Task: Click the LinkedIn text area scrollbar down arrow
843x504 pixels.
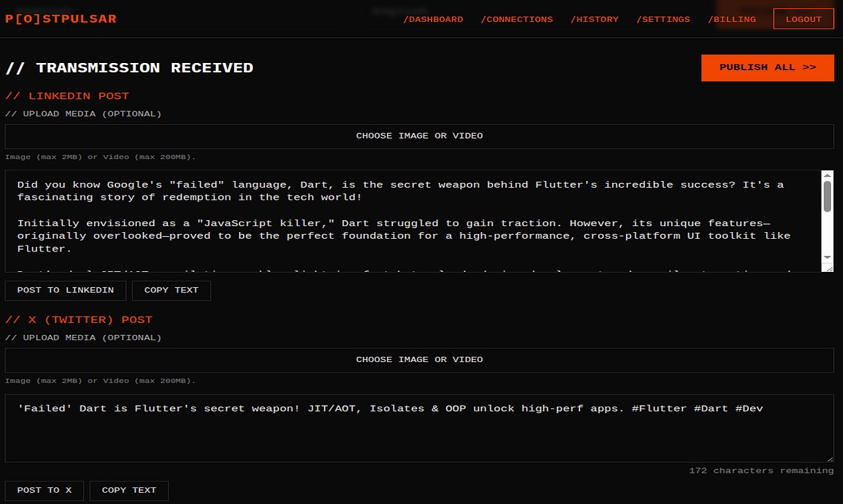Action: pos(827,257)
